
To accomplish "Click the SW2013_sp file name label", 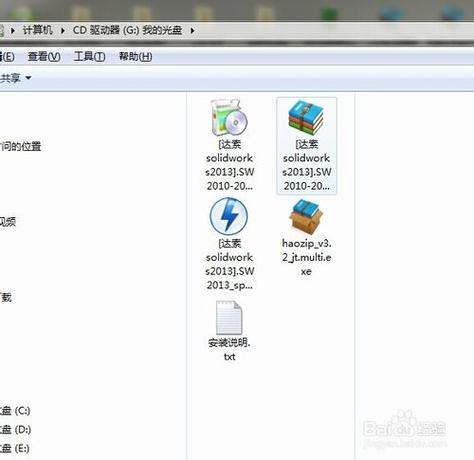I will pyautogui.click(x=230, y=264).
